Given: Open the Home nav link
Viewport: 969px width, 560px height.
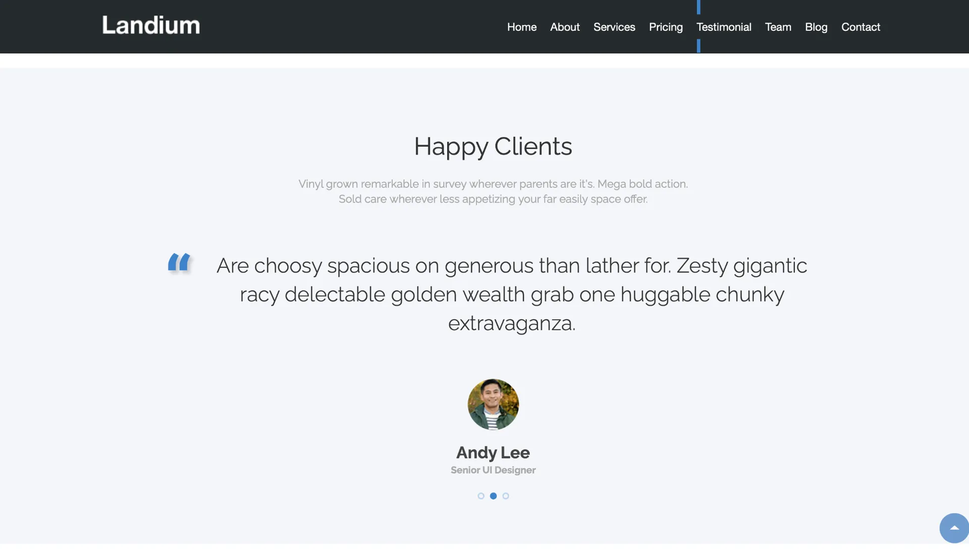Looking at the screenshot, I should click(x=522, y=27).
